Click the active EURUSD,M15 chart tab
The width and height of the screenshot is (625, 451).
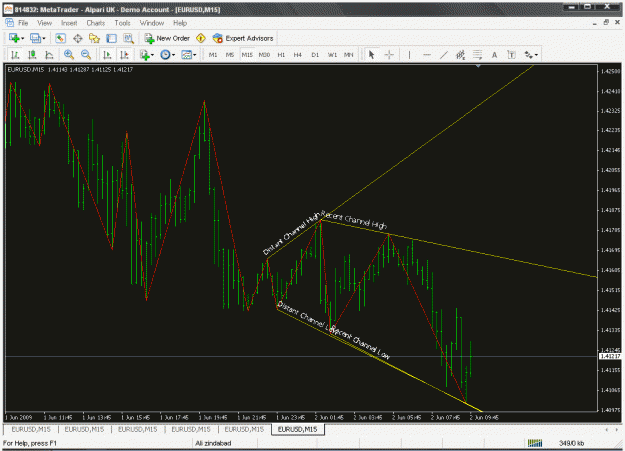point(298,429)
